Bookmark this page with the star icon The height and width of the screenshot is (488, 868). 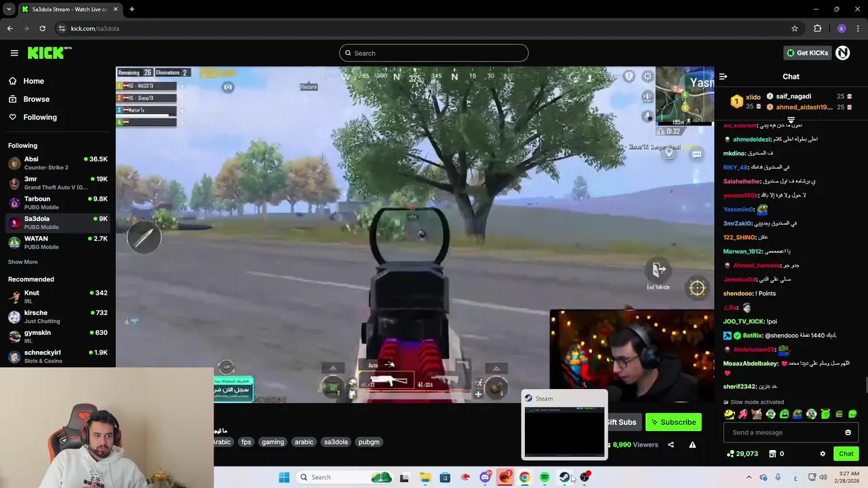795,28
